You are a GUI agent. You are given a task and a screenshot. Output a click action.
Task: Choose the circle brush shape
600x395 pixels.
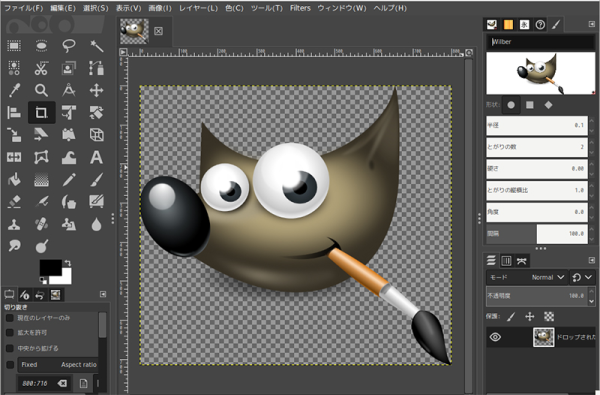(x=511, y=105)
